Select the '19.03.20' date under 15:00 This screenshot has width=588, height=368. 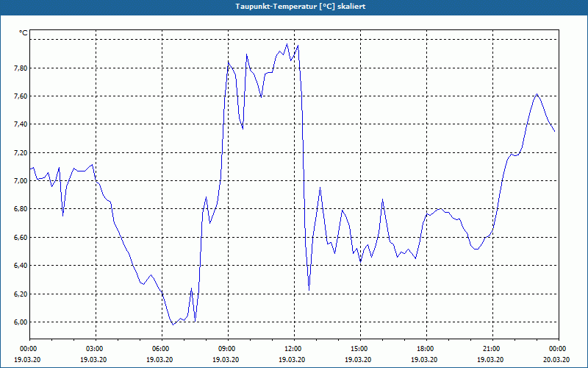(x=358, y=359)
